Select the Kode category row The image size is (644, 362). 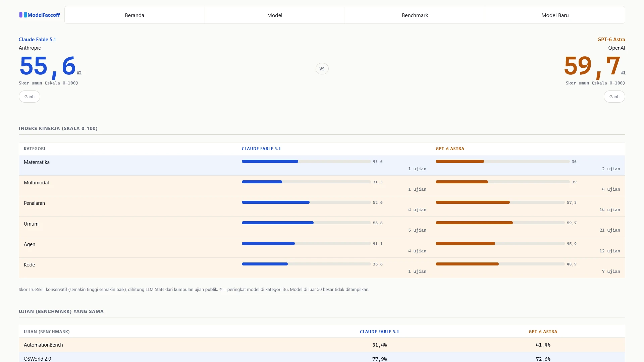[322, 268]
